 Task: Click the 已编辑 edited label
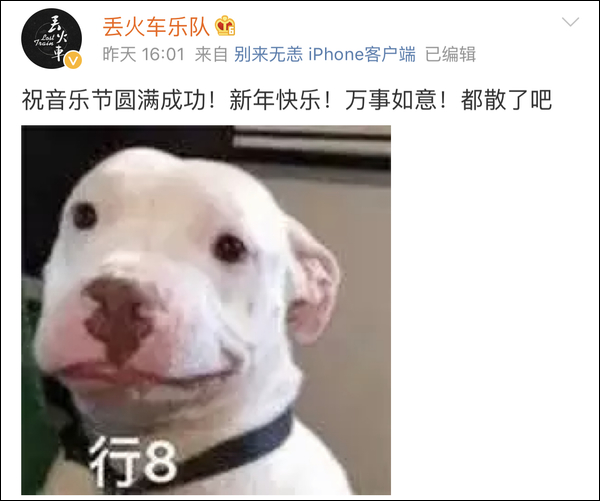point(450,54)
